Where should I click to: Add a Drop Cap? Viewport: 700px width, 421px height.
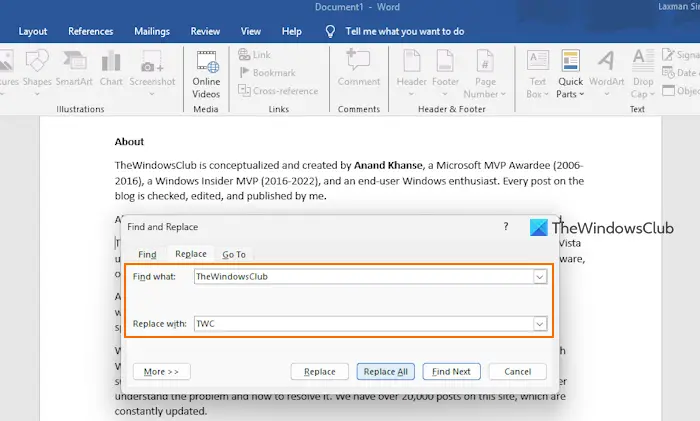643,74
